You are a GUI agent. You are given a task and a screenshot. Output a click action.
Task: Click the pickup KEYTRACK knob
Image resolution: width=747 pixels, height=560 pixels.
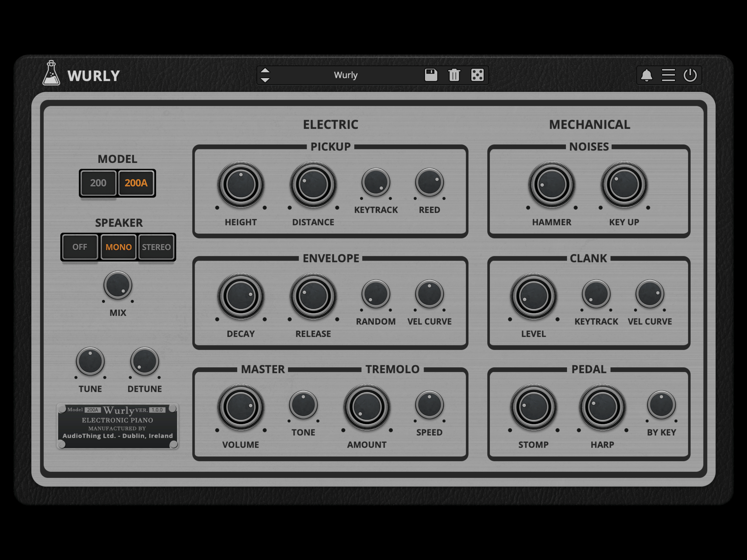(376, 182)
